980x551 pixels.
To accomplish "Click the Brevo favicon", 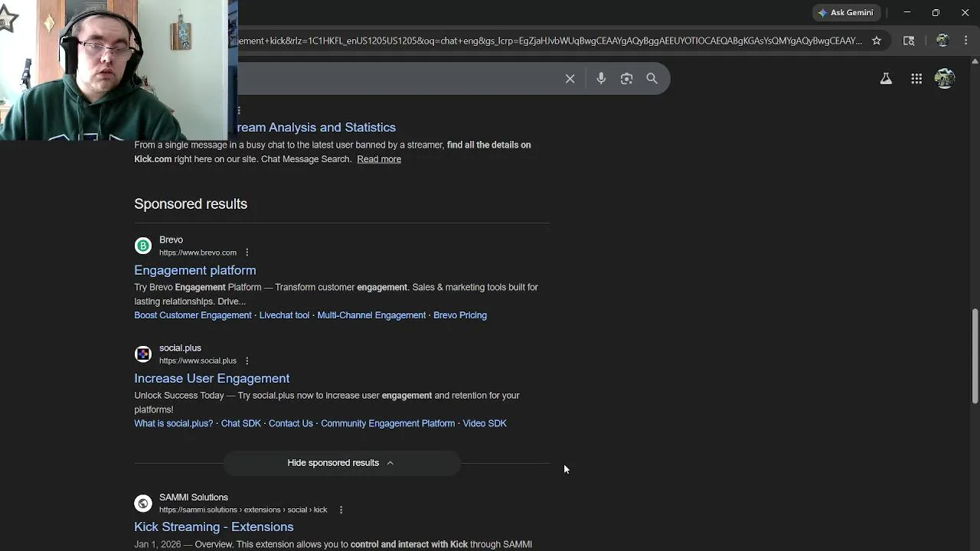I will pyautogui.click(x=142, y=246).
